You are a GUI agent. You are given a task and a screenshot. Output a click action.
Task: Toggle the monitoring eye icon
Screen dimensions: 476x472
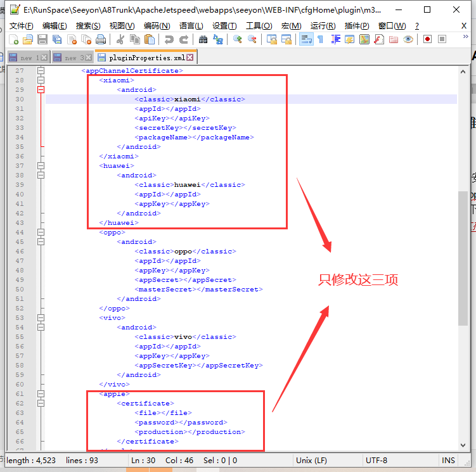[x=408, y=39]
